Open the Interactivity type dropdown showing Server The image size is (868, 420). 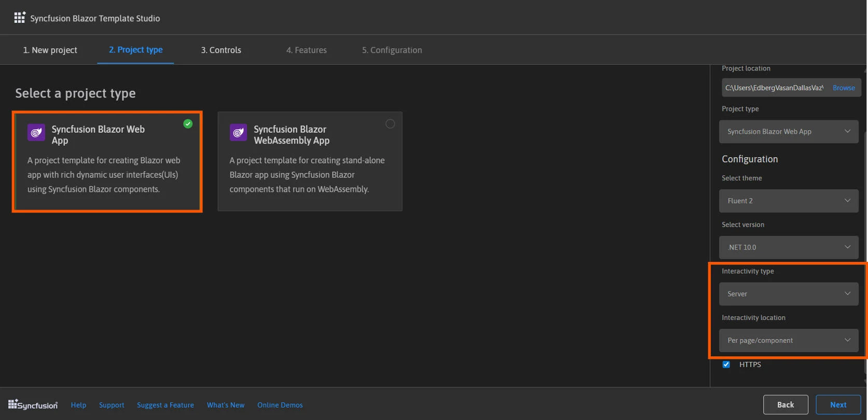[x=789, y=294]
